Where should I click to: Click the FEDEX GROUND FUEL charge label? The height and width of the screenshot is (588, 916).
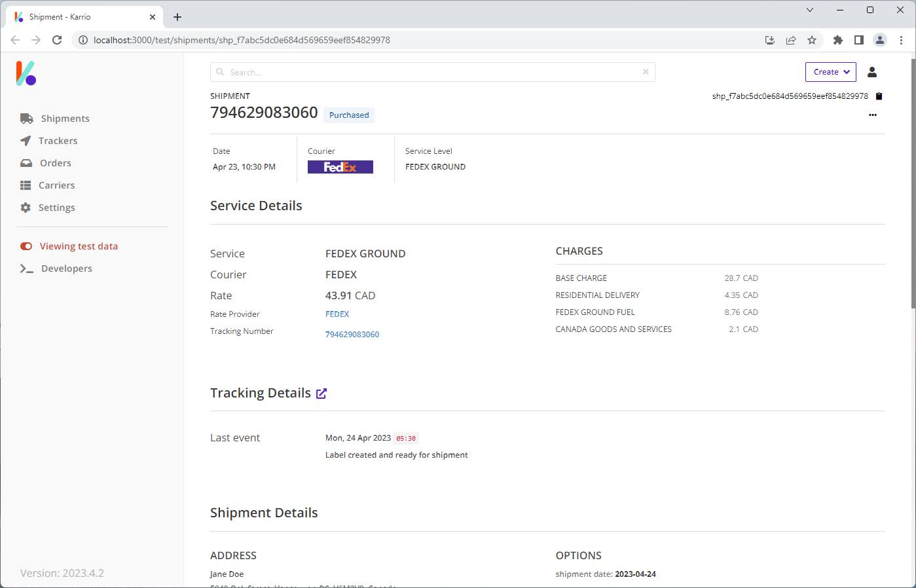tap(595, 312)
